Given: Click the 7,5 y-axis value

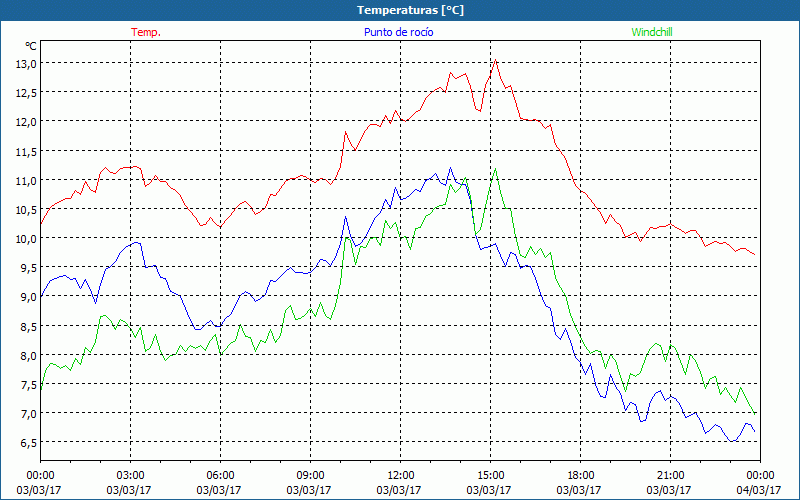Looking at the screenshot, I should [29, 385].
